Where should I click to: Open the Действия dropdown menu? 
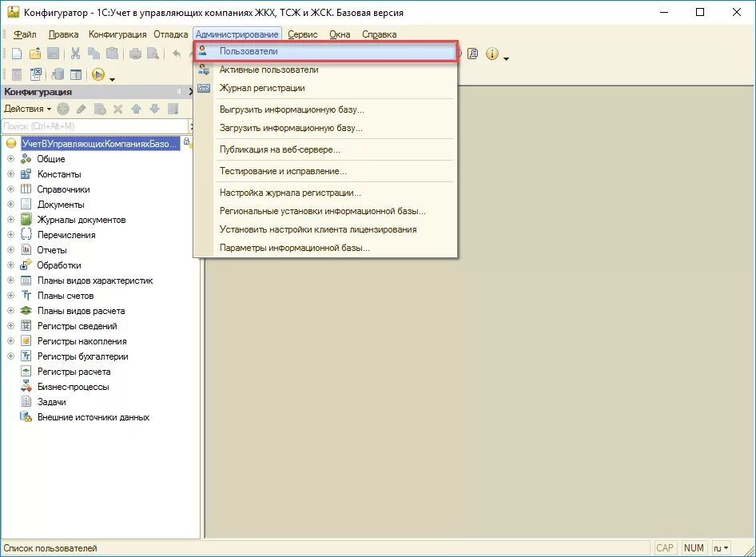(x=27, y=109)
